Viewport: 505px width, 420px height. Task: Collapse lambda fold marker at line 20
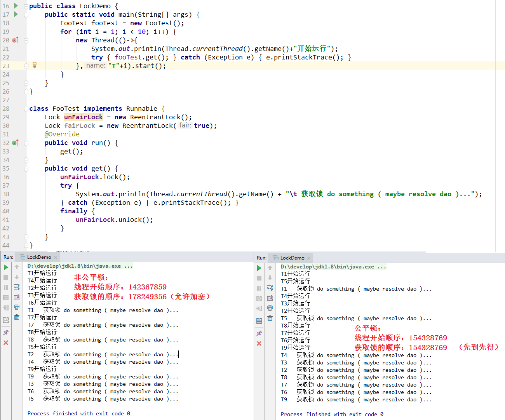[26, 40]
